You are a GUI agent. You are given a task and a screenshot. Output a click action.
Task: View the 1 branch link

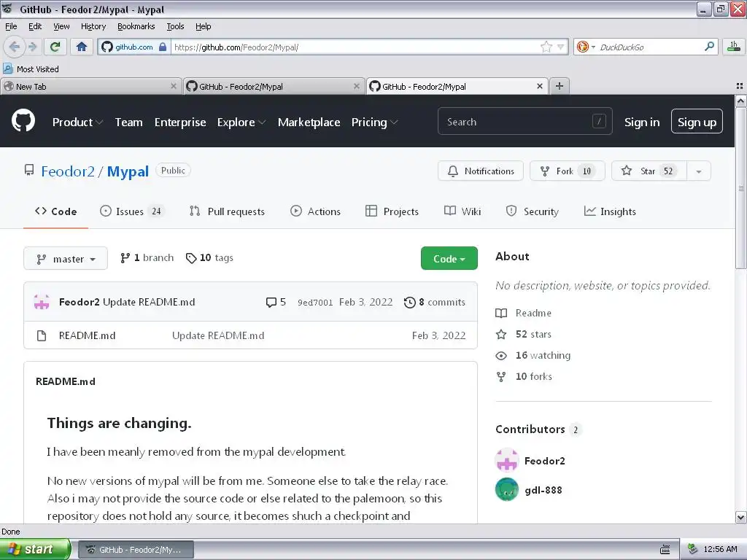[x=147, y=257]
